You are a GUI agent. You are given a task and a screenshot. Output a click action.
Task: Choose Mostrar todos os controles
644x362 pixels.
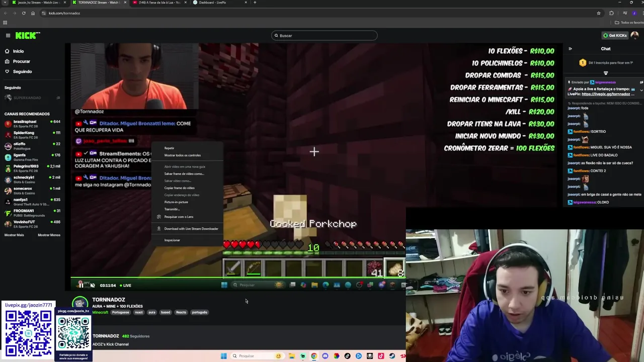click(x=187, y=155)
